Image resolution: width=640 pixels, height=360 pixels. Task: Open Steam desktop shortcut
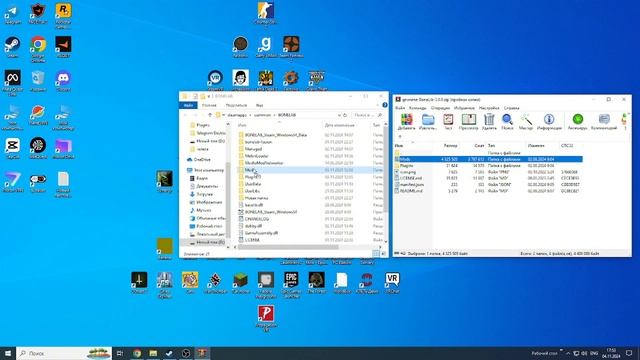point(12,47)
